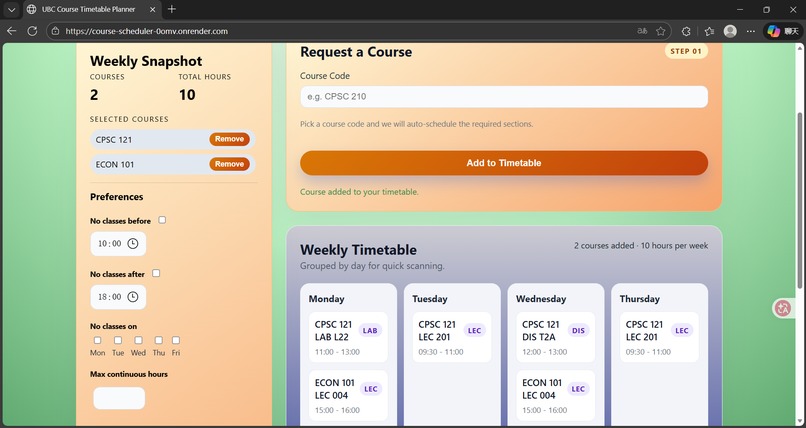The width and height of the screenshot is (806, 428).
Task: Select Thursday CPSC 121 LEC 201 card
Action: coord(660,337)
